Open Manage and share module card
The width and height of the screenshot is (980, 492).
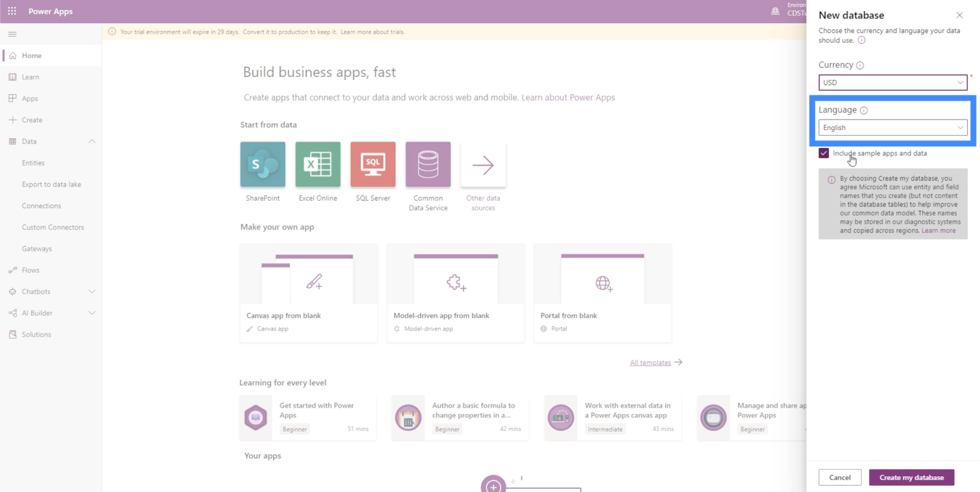pyautogui.click(x=752, y=417)
